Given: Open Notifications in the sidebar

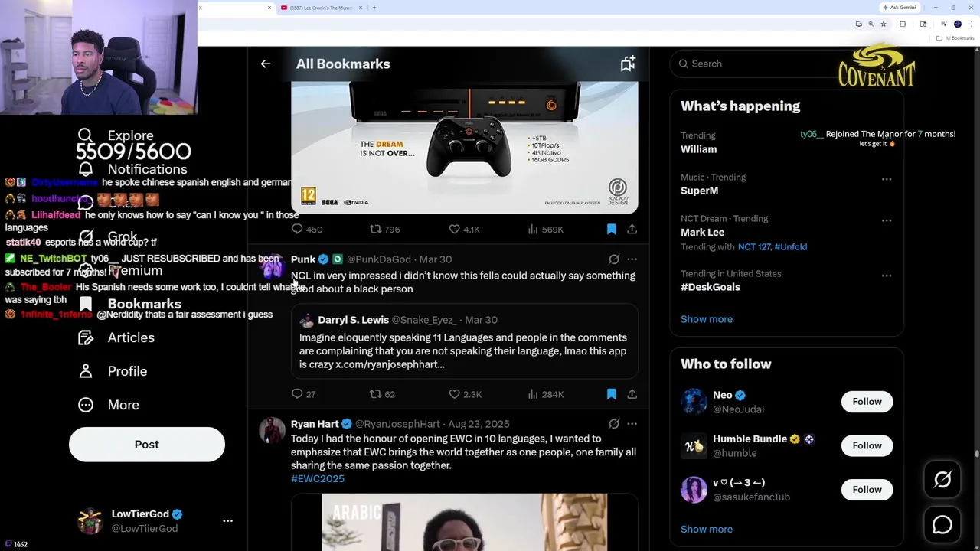Looking at the screenshot, I should [132, 169].
